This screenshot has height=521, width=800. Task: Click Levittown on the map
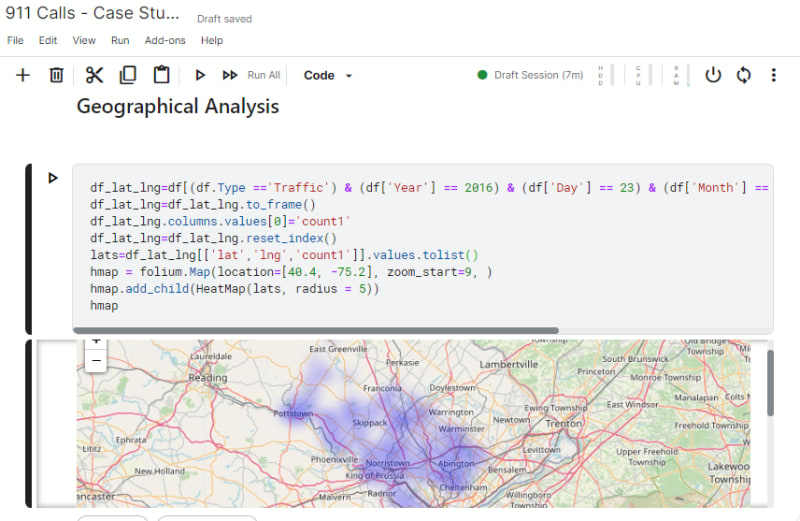[541, 450]
